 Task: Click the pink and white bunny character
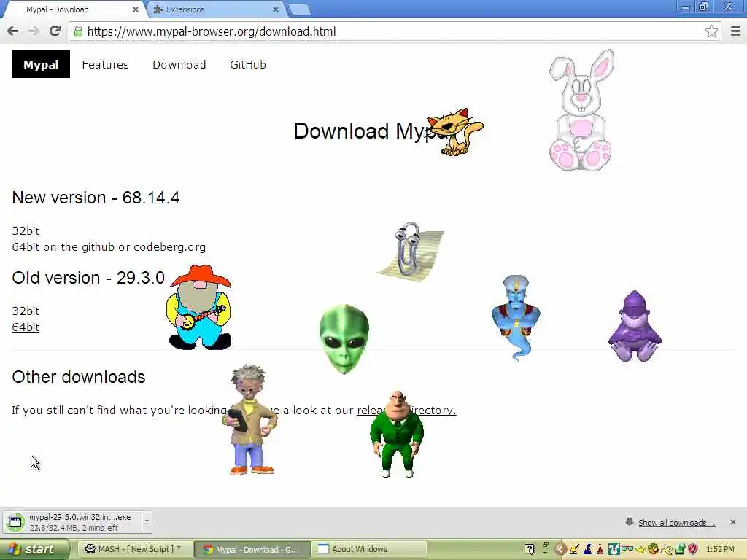pyautogui.click(x=581, y=110)
